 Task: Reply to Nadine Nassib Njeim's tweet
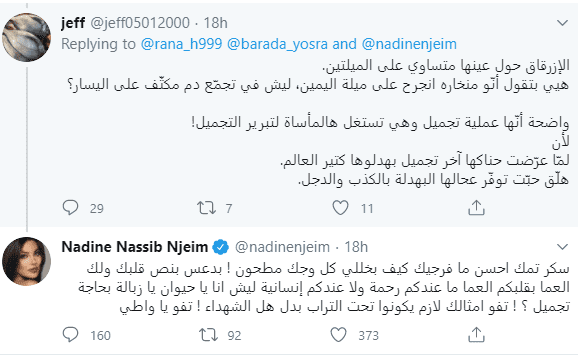coord(70,335)
